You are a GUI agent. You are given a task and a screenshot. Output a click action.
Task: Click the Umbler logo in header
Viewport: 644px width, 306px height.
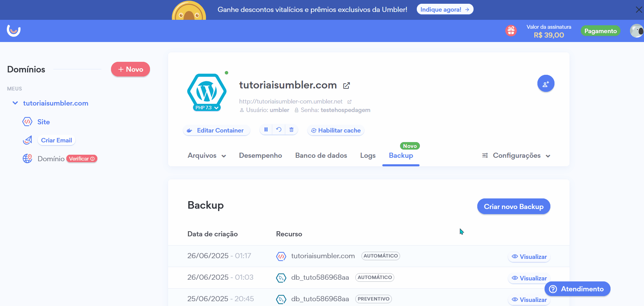(14, 31)
